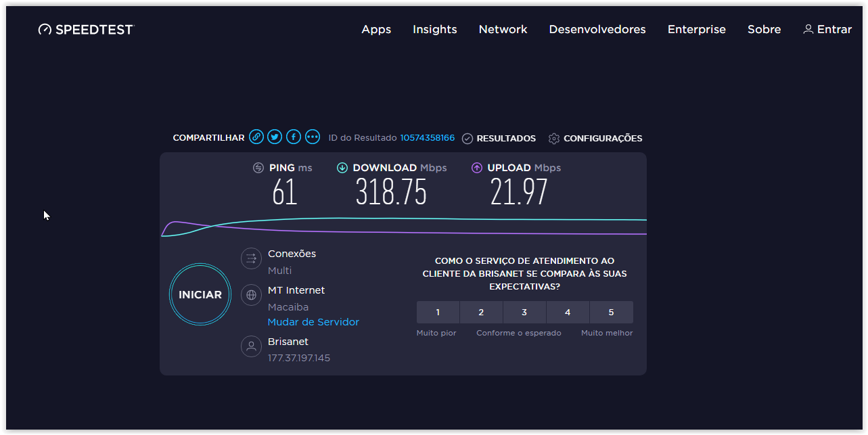Click the Brisanet customer service survey question
Image resolution: width=868 pixels, height=435 pixels.
pos(525,273)
